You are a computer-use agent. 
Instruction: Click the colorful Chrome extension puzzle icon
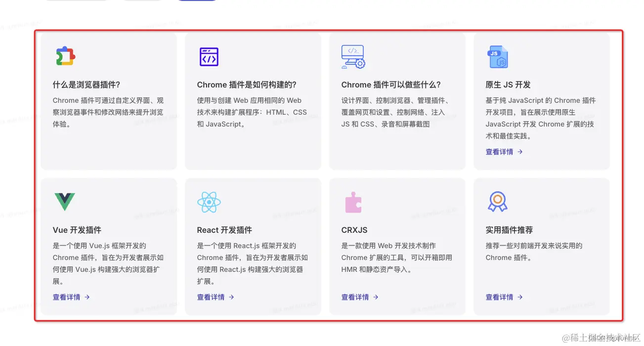[65, 56]
